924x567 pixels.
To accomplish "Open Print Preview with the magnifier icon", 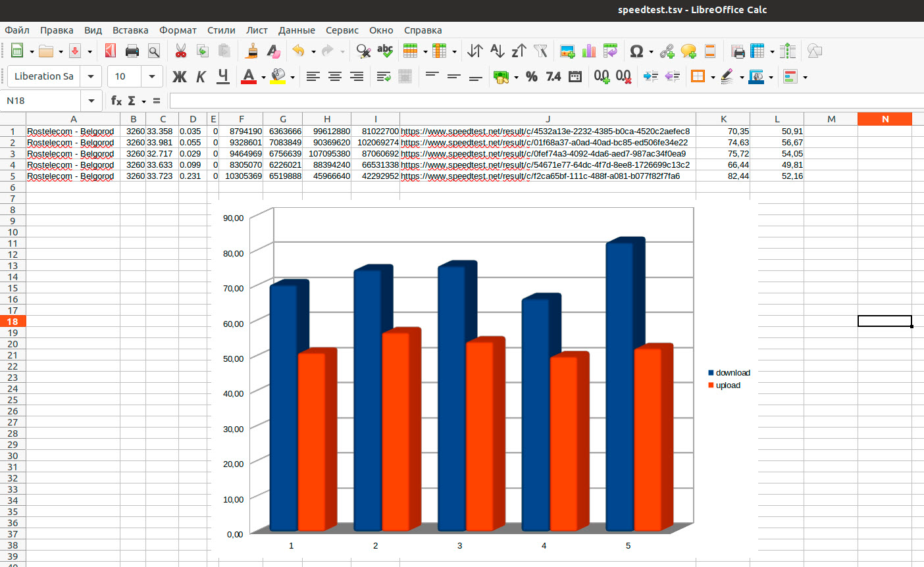I will 154,51.
